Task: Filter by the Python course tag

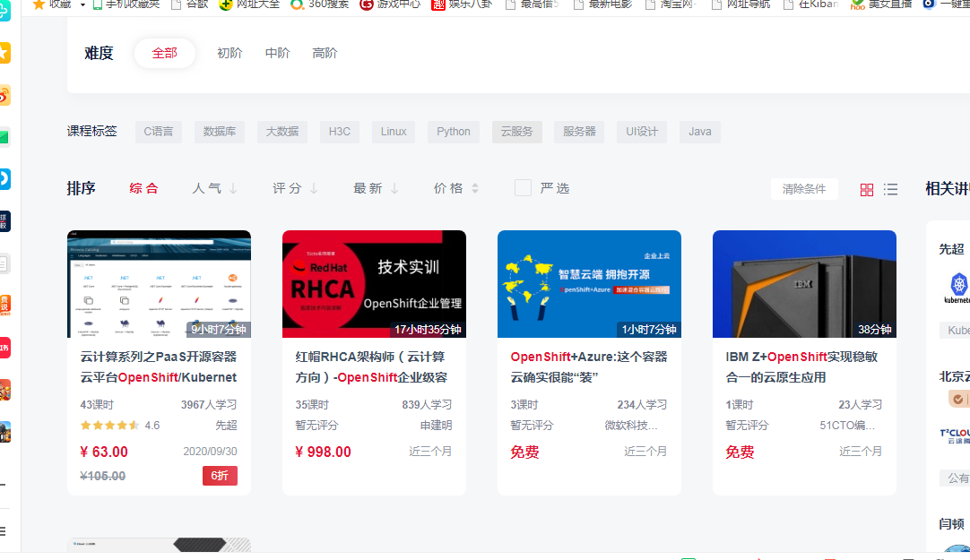Action: coord(454,132)
